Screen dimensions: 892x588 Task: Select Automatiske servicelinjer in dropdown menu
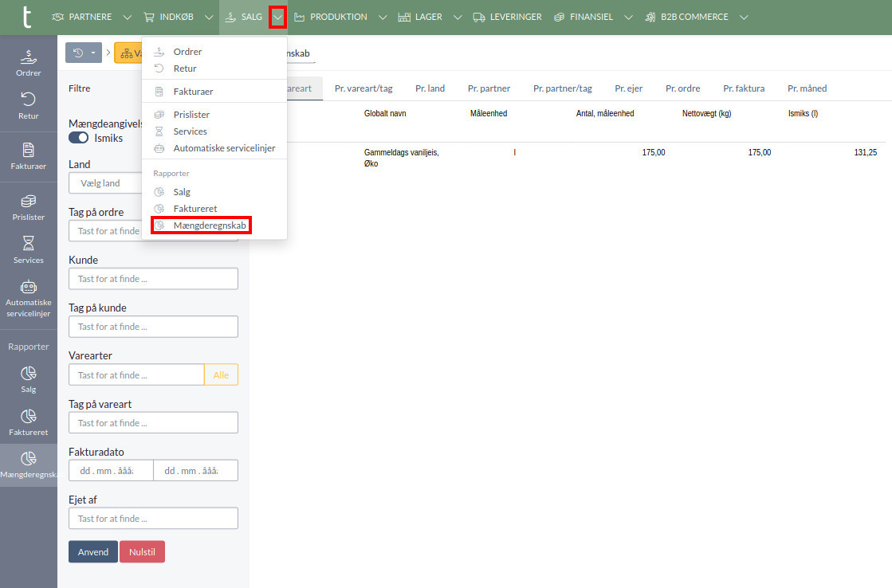pyautogui.click(x=224, y=148)
